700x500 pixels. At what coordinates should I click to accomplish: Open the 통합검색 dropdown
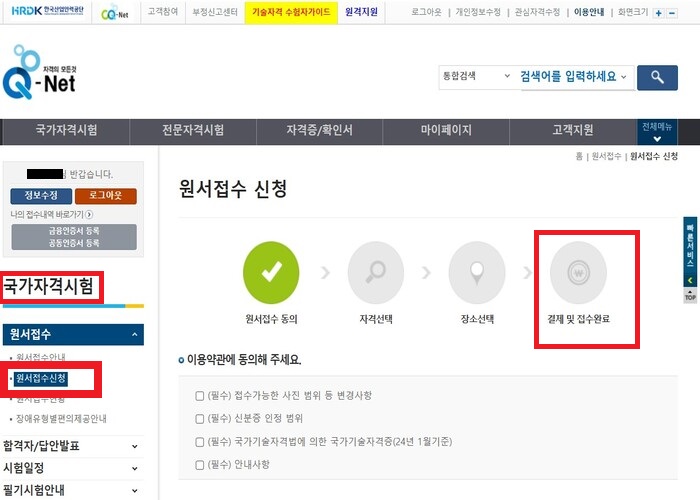476,76
